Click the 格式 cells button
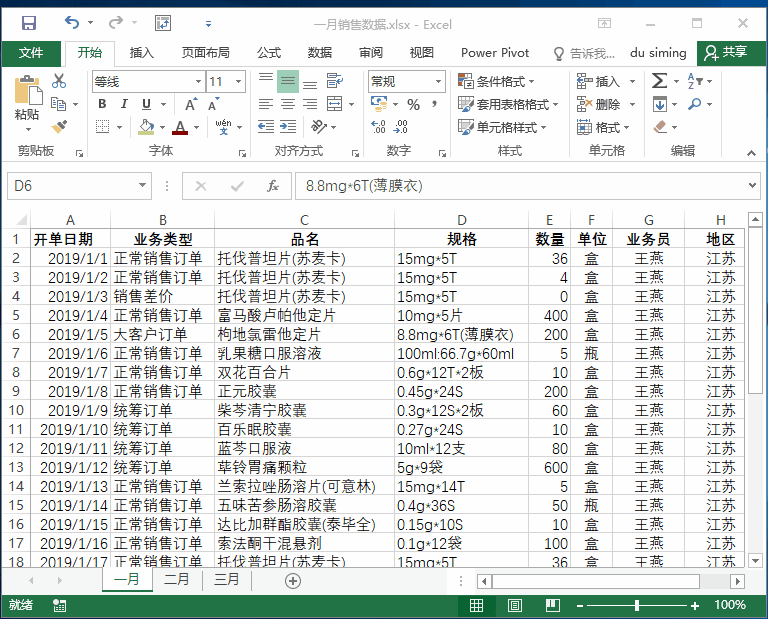768x619 pixels. click(603, 127)
